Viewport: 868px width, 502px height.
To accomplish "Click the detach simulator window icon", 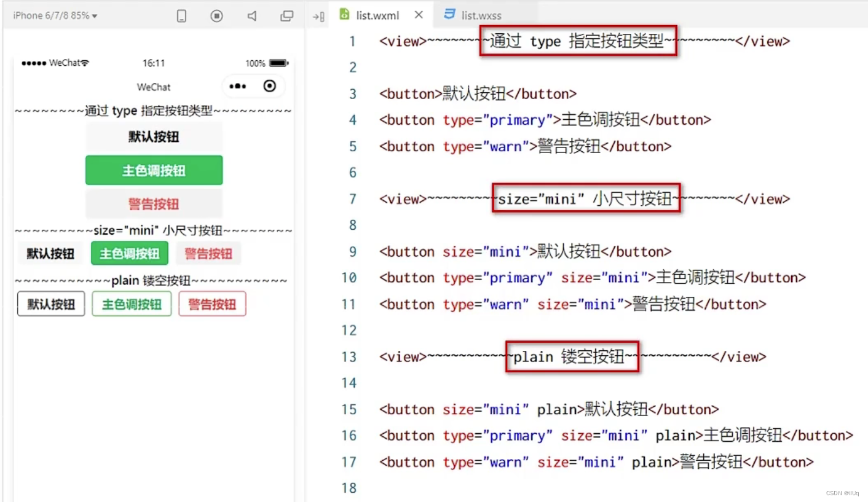I will click(x=286, y=17).
